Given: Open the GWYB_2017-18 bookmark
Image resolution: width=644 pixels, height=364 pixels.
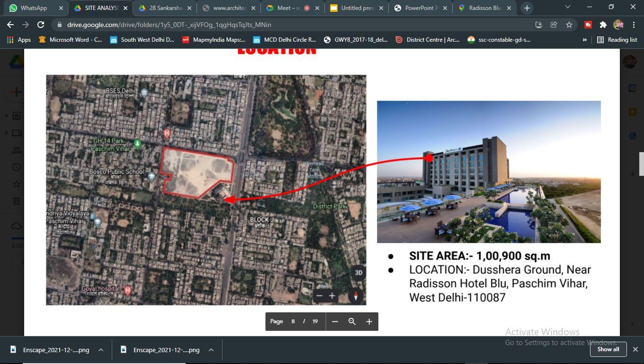Looking at the screenshot, I should pos(356,40).
